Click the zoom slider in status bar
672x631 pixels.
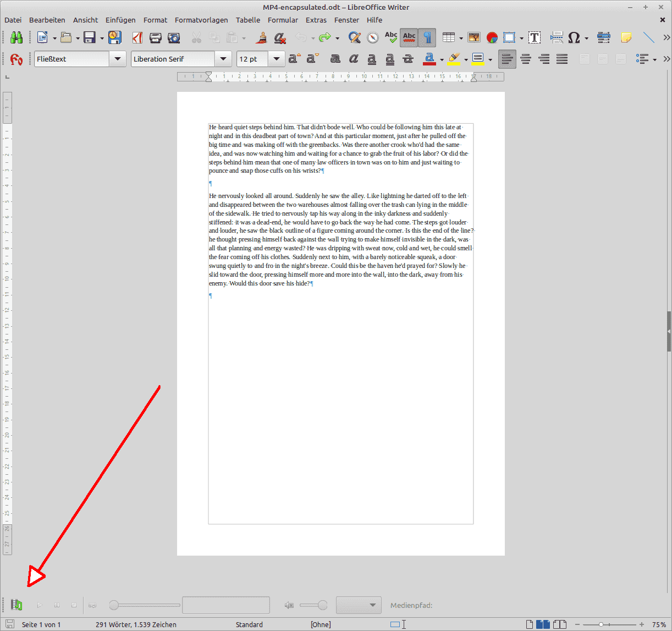(609, 624)
